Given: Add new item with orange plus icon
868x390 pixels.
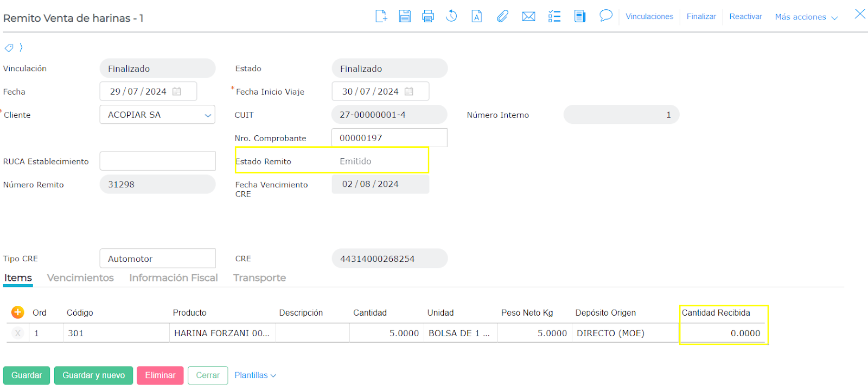Looking at the screenshot, I should tap(18, 312).
